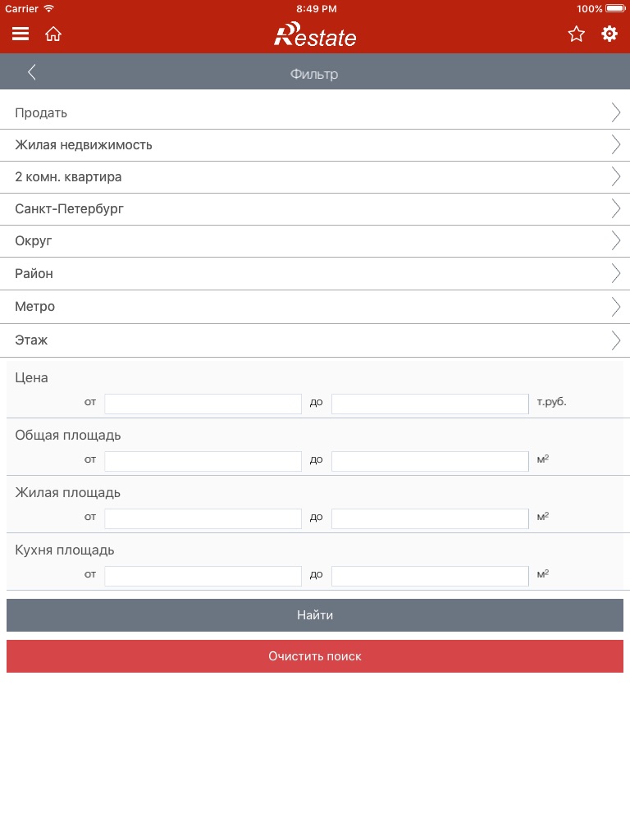Focus Общая площадь minimum area field
Viewport: 630px width, 840px height.
click(x=203, y=461)
